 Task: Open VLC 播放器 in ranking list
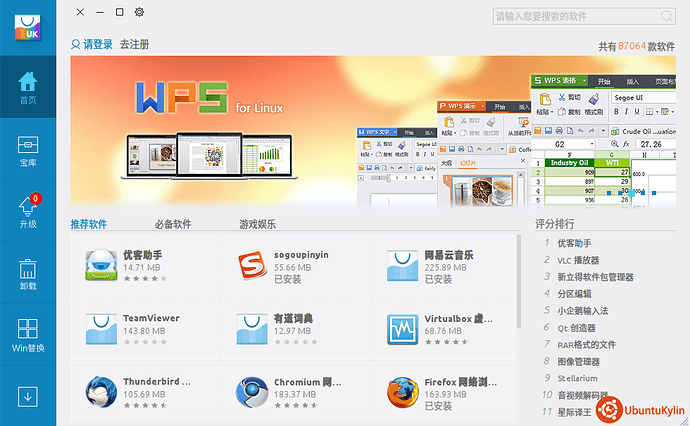pyautogui.click(x=578, y=260)
